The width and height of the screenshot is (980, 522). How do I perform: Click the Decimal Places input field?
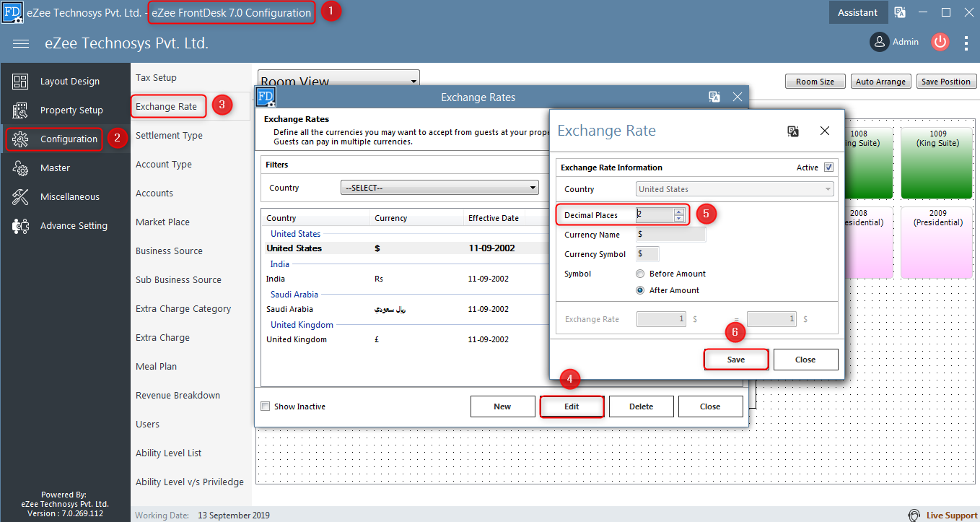tap(655, 215)
